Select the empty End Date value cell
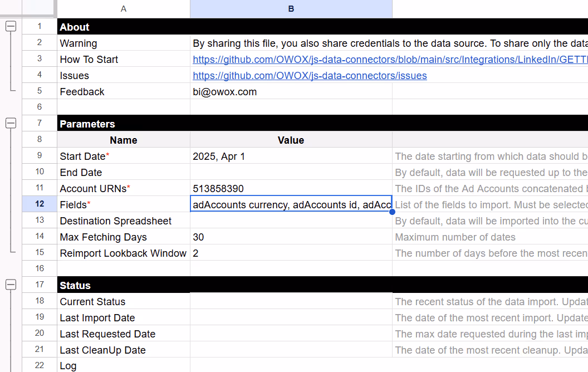 tap(291, 172)
